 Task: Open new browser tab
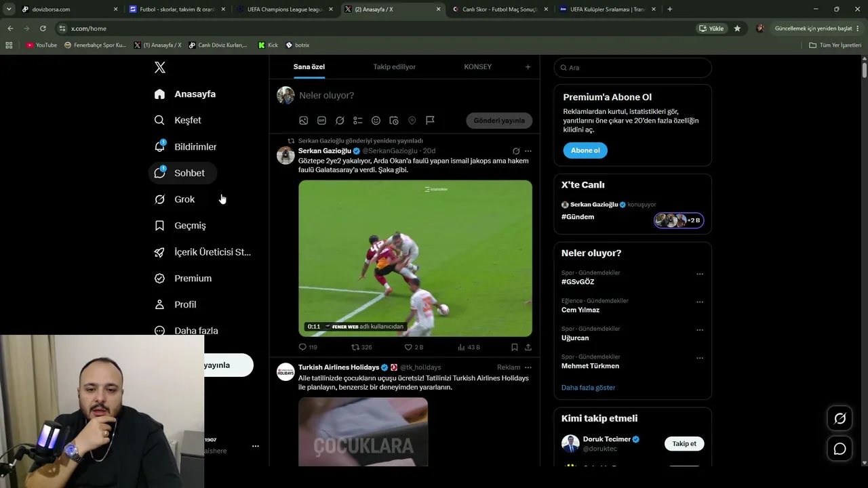pyautogui.click(x=670, y=9)
